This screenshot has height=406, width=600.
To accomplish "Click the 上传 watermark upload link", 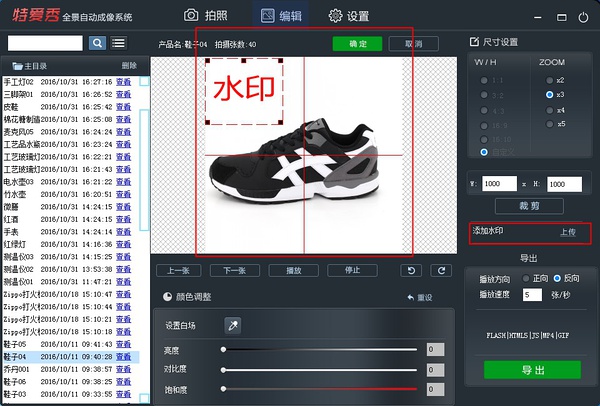I will click(568, 232).
